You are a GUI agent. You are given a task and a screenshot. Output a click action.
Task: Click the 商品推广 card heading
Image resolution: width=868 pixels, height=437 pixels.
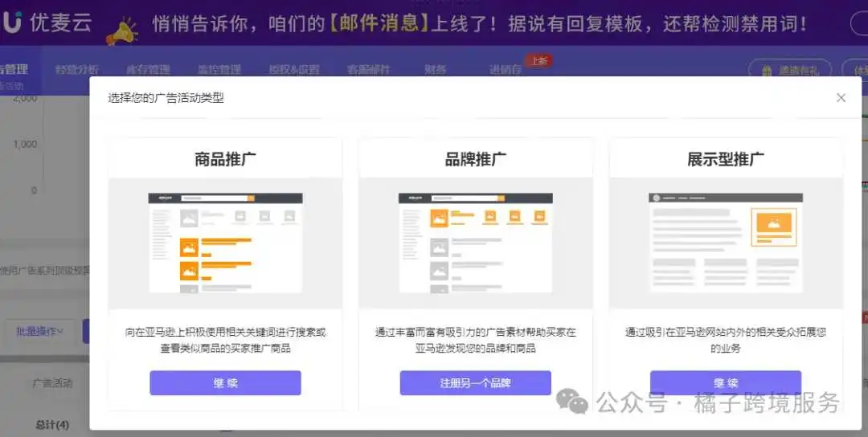pyautogui.click(x=225, y=159)
